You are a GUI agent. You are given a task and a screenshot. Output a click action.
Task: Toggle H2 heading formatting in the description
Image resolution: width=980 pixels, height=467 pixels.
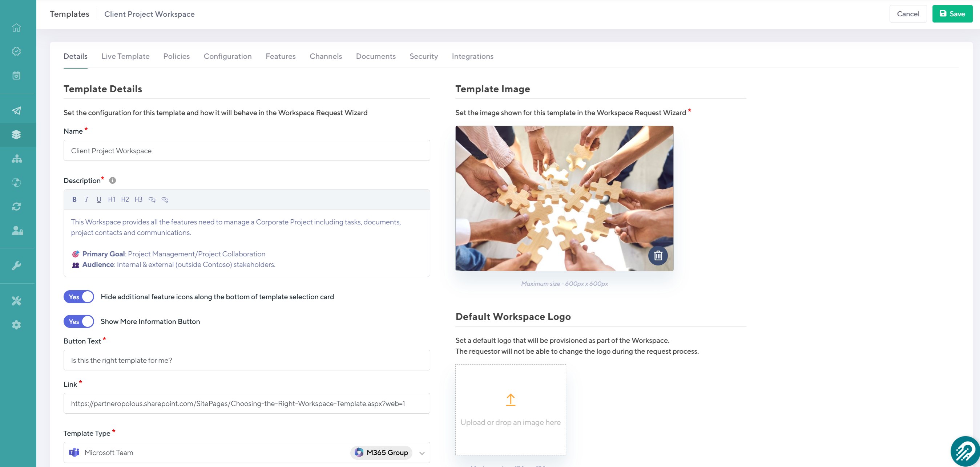coord(125,199)
